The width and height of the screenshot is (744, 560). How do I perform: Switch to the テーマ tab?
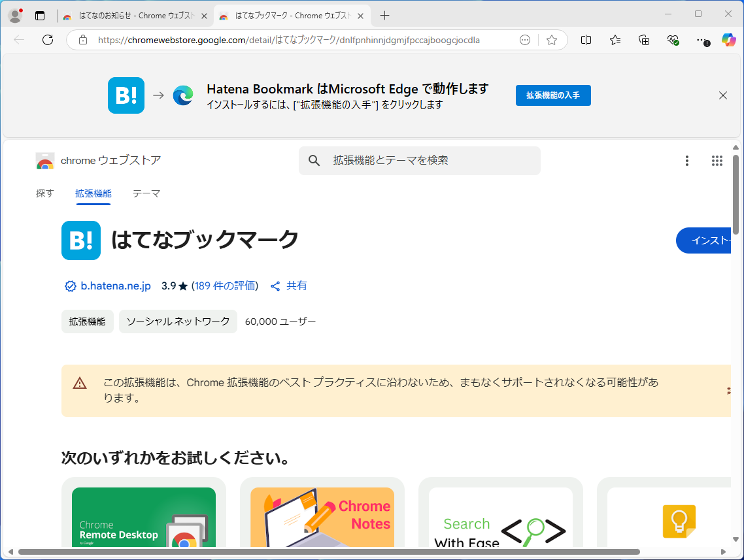coord(146,193)
